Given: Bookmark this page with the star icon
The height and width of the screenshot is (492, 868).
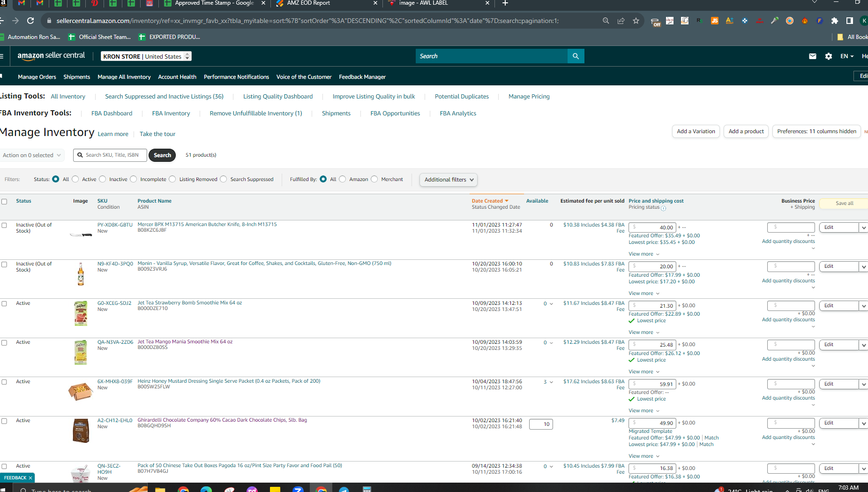Looking at the screenshot, I should pos(636,21).
